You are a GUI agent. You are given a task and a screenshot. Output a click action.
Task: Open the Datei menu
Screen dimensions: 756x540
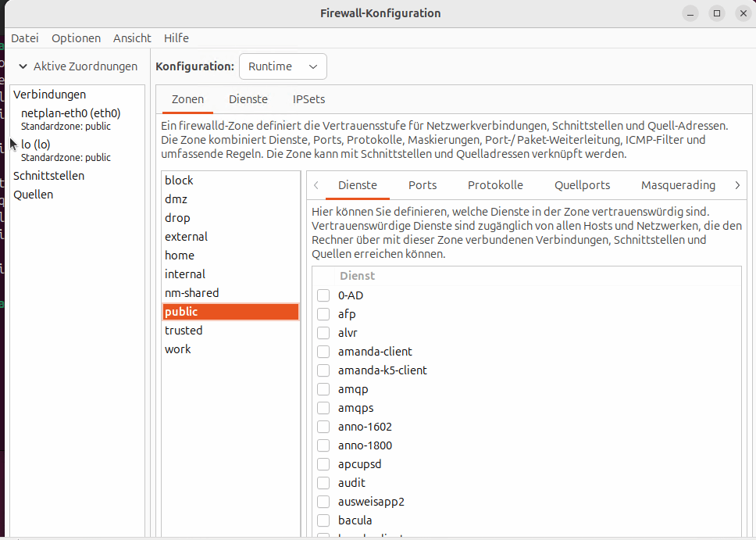(x=25, y=38)
